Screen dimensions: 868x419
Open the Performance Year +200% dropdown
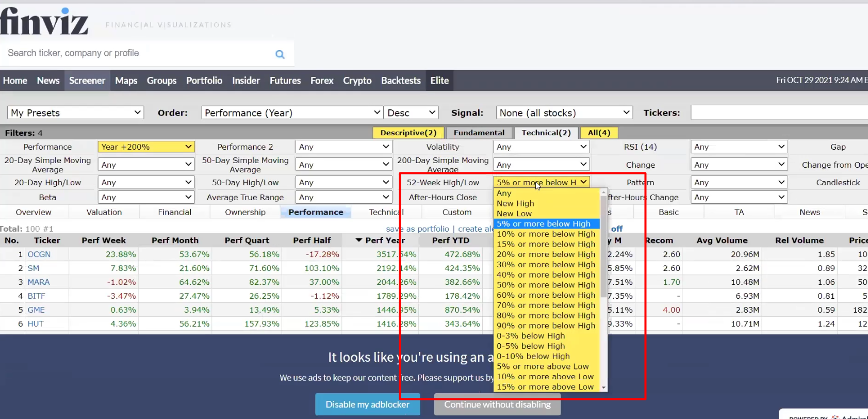click(x=146, y=147)
